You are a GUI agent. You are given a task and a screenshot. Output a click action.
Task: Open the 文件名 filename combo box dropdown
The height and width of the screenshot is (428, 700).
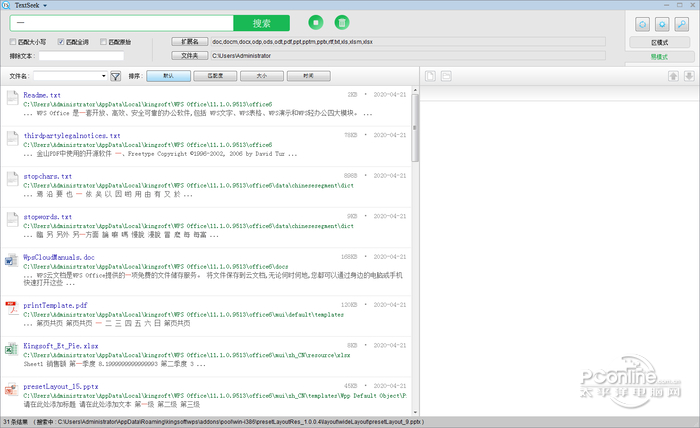(104, 76)
